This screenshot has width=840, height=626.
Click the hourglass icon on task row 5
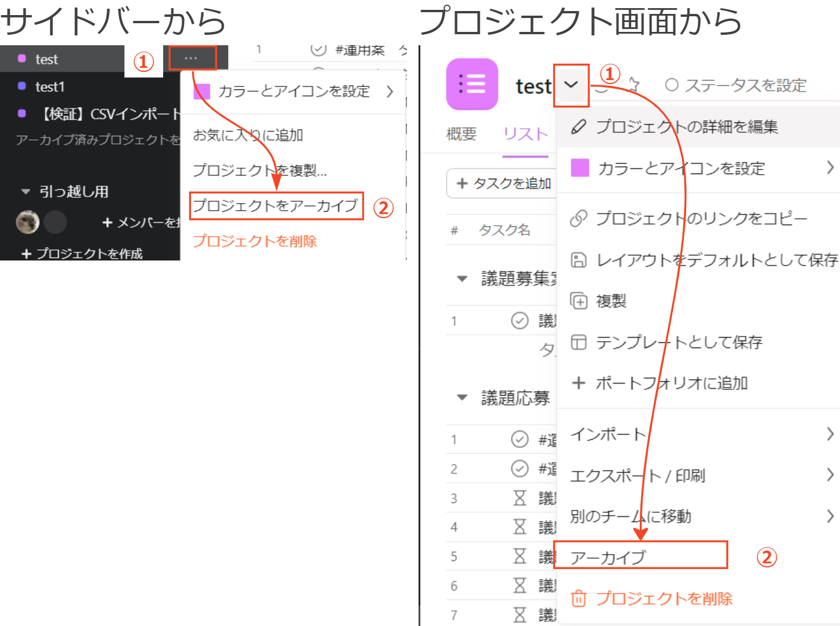(x=520, y=556)
